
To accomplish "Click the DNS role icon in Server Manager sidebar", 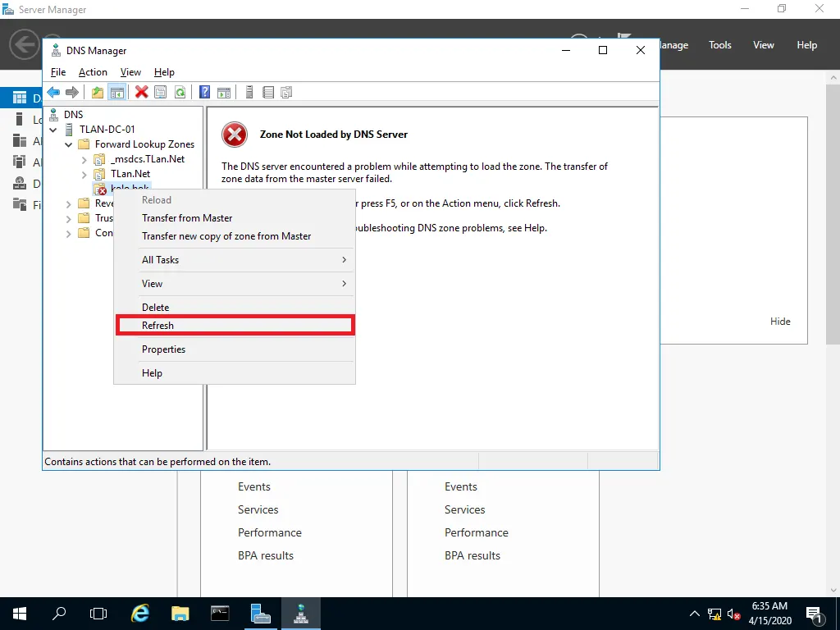I will click(x=20, y=183).
